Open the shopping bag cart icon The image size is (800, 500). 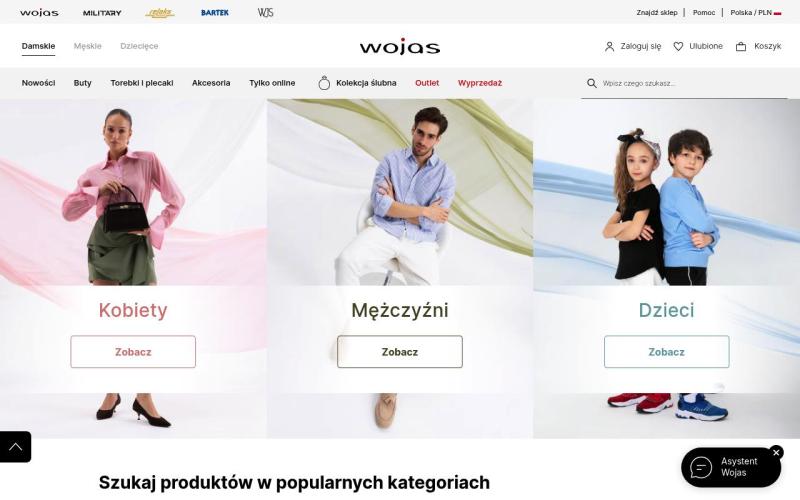pos(741,46)
